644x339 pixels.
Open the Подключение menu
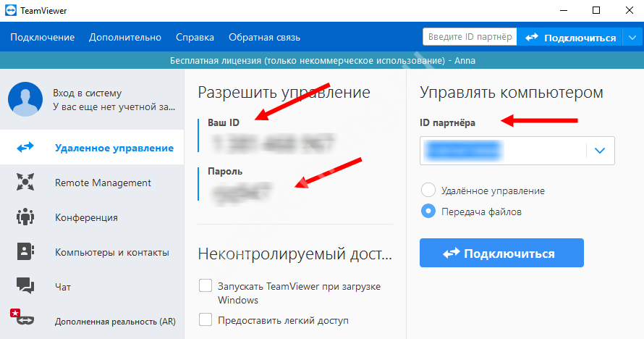pos(43,38)
